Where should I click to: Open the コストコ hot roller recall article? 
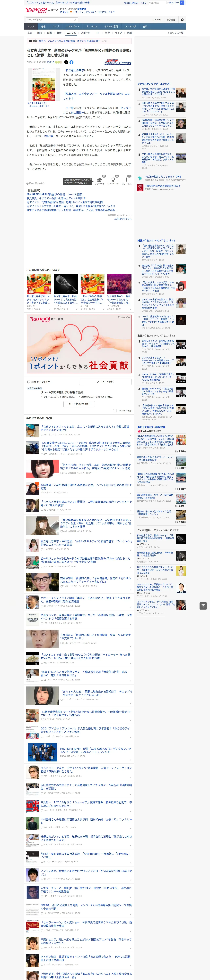point(86,656)
